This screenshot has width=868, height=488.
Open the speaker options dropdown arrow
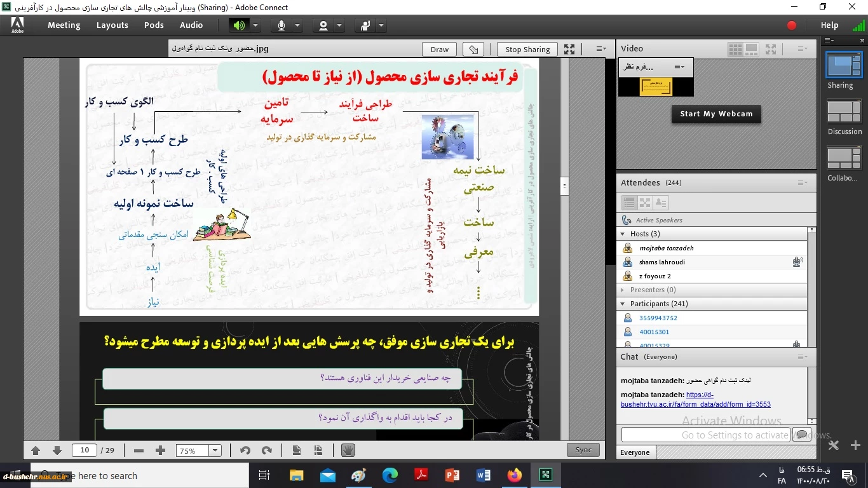[x=255, y=25]
